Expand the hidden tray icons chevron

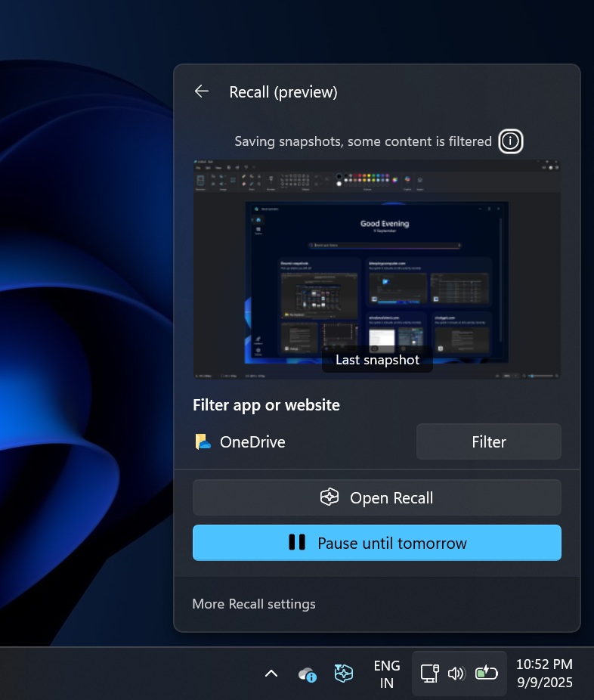[x=271, y=674]
